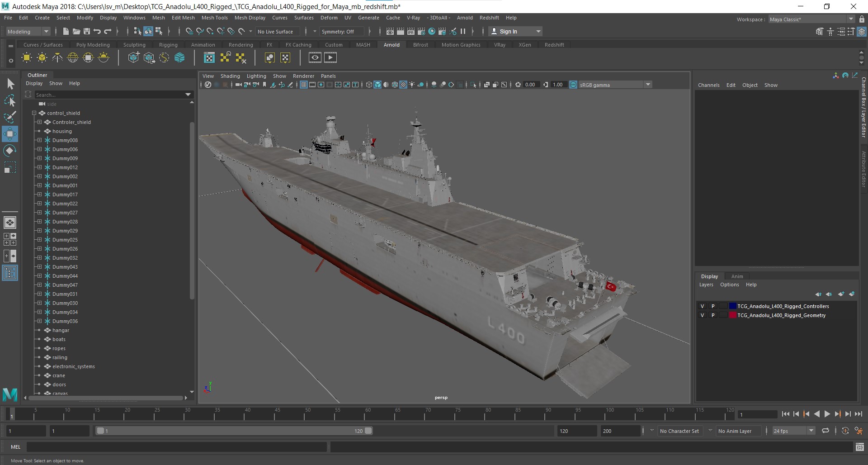Create an Arnold skydome light from shelf
Viewport: 868px width, 465px height.
[x=73, y=58]
